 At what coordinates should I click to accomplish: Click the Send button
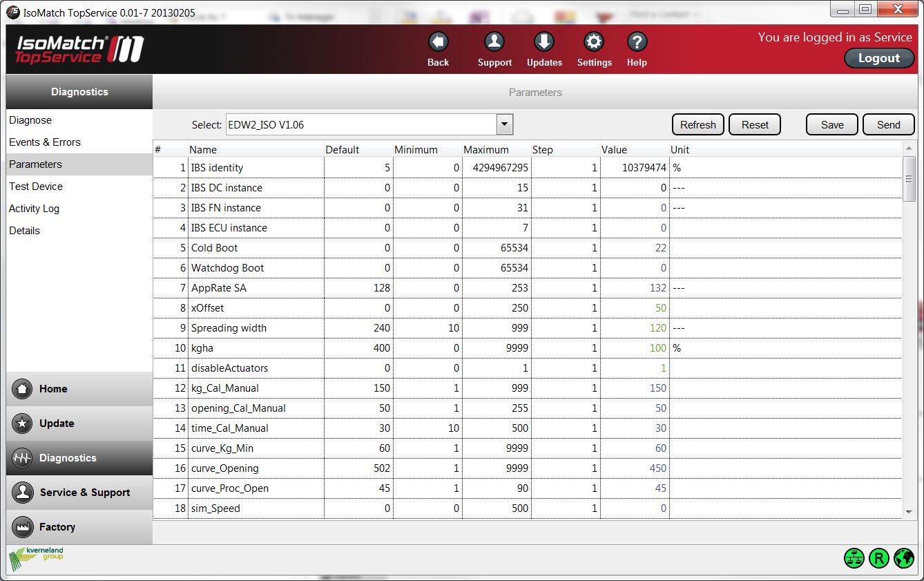(888, 125)
